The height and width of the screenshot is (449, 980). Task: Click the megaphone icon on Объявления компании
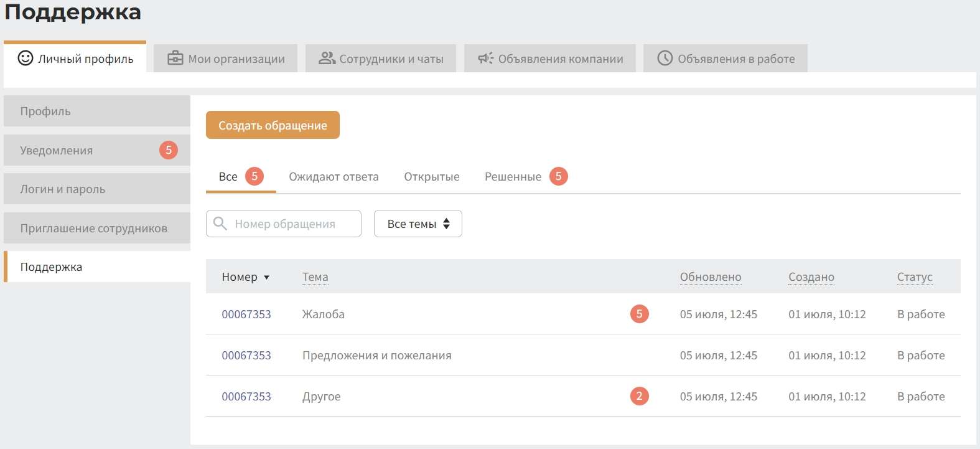tap(486, 59)
